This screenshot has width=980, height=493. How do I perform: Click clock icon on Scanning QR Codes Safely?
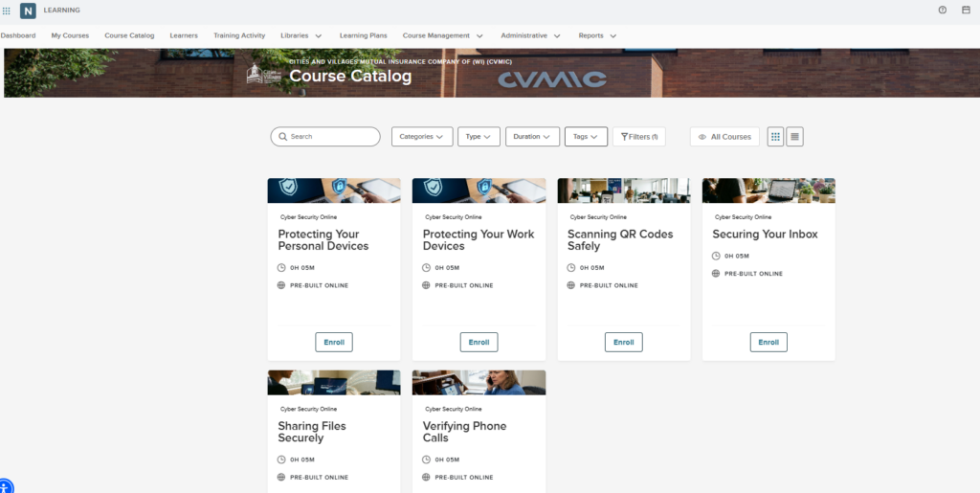pos(570,267)
